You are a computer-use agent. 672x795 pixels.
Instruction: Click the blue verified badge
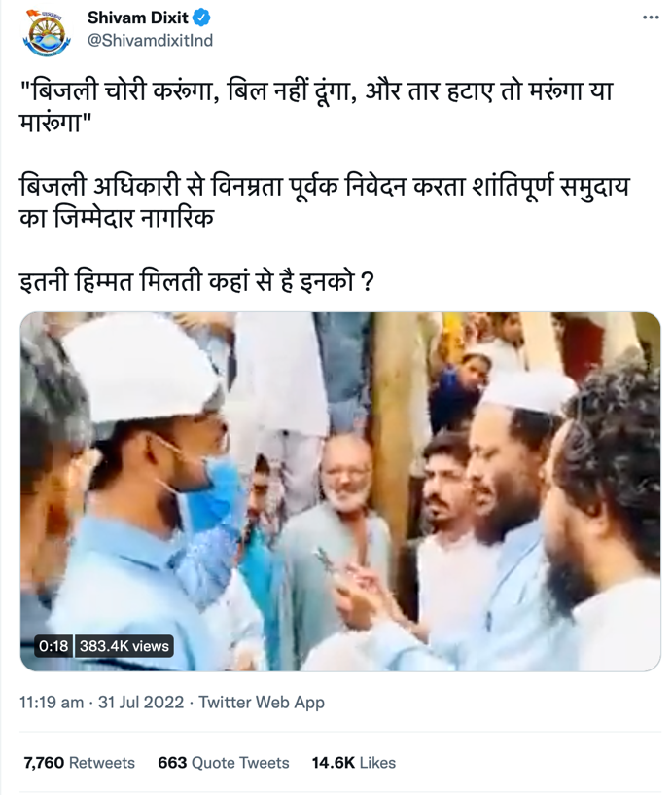[x=202, y=18]
